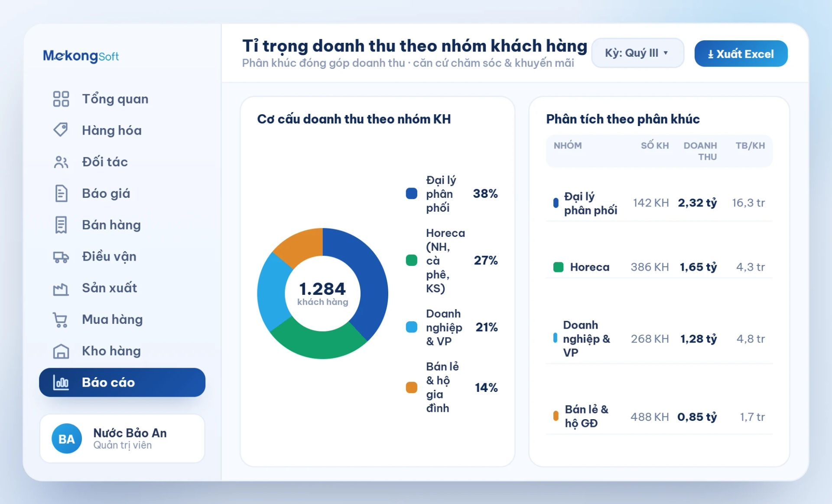Click orange Bán lẻ legend swatch

411,388
